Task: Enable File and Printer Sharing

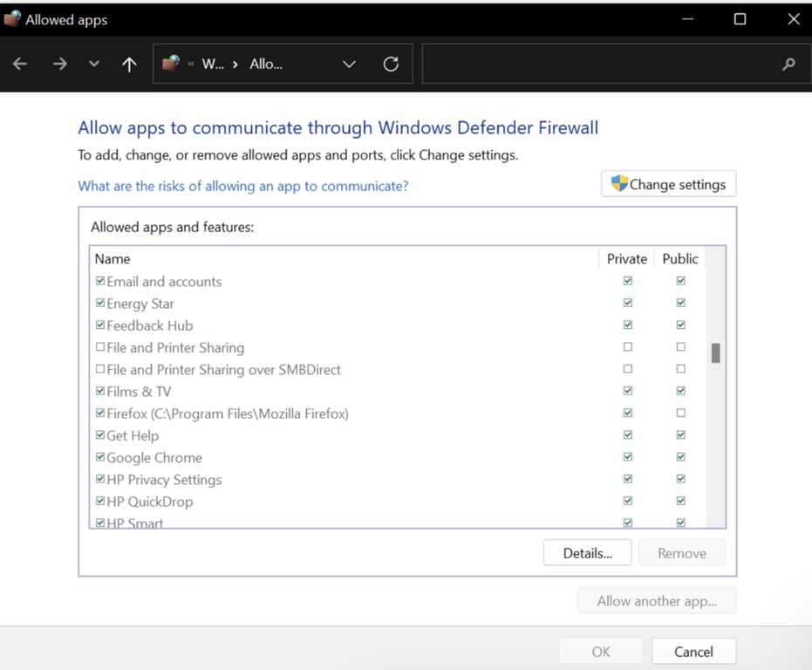Action: (100, 346)
